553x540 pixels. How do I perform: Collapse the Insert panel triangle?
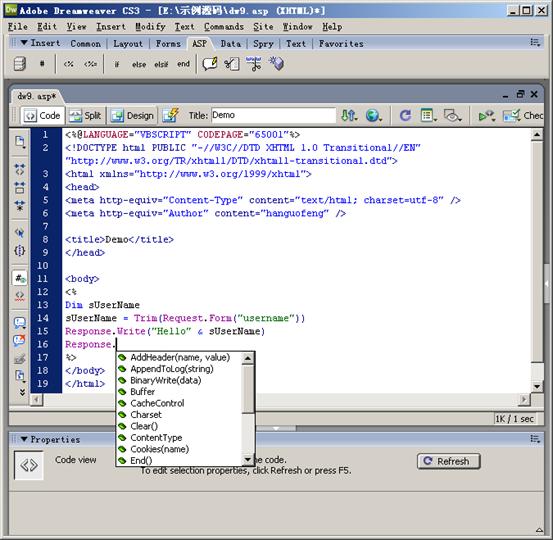pos(24,43)
